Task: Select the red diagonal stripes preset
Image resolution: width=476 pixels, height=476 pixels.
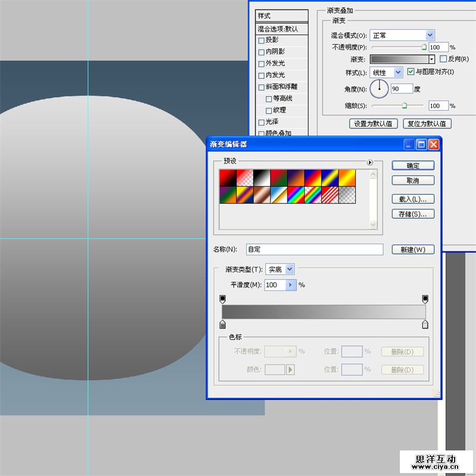Action: coord(330,195)
